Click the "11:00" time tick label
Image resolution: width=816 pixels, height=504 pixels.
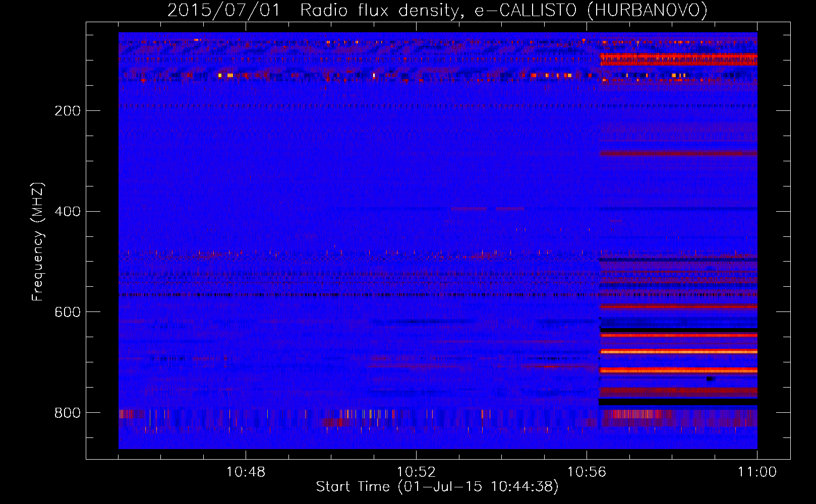pos(757,472)
